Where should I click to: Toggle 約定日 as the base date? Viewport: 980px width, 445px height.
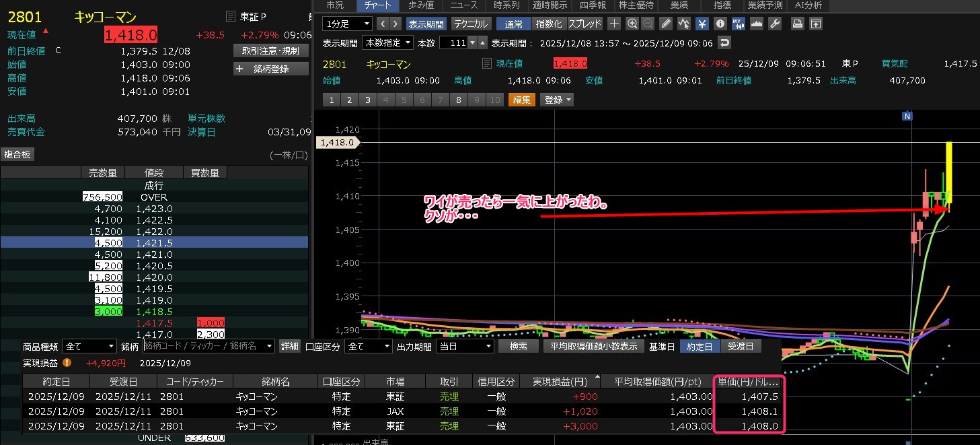pos(700,346)
